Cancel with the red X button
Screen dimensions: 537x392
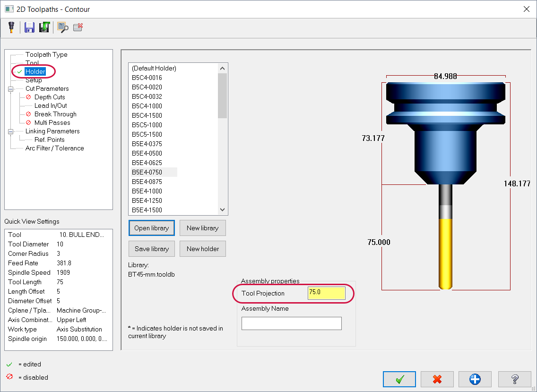[x=437, y=379]
